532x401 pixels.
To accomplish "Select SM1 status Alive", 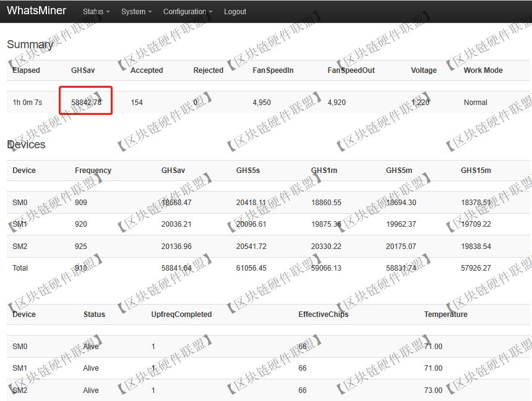I will pos(91,368).
